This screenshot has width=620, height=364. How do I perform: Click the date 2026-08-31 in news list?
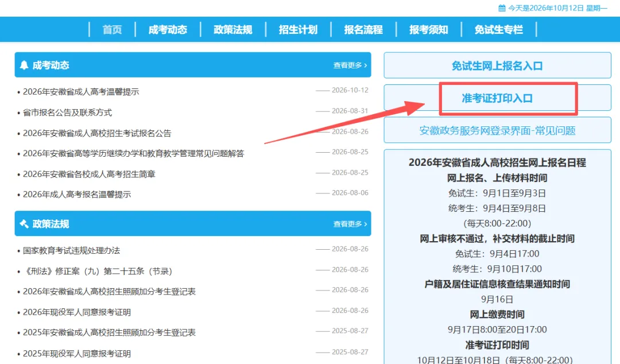[350, 111]
